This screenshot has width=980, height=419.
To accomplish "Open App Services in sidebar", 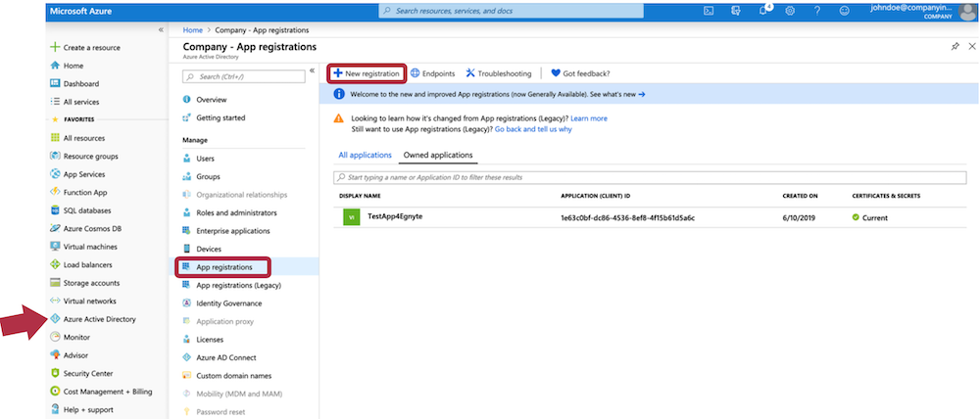I will [77, 174].
